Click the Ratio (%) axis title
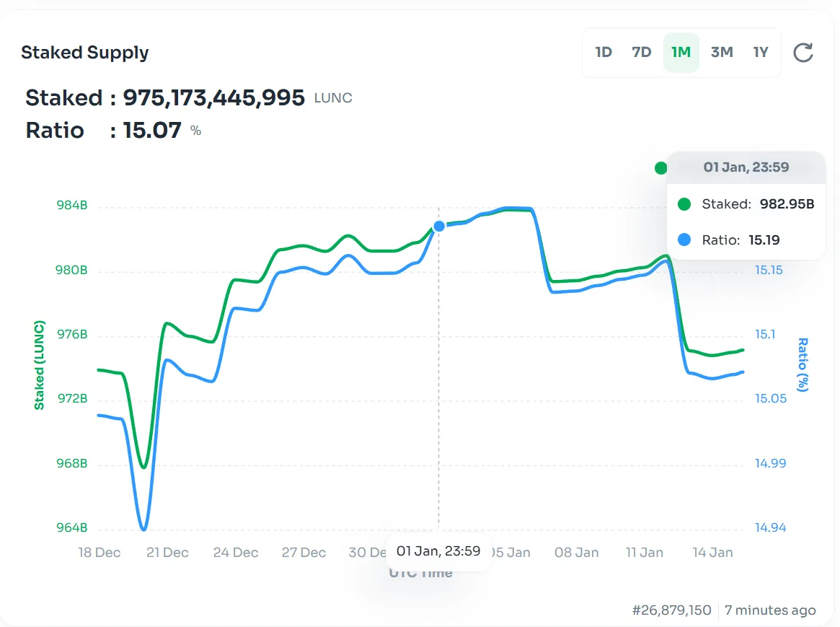The height and width of the screenshot is (627, 840). [803, 365]
